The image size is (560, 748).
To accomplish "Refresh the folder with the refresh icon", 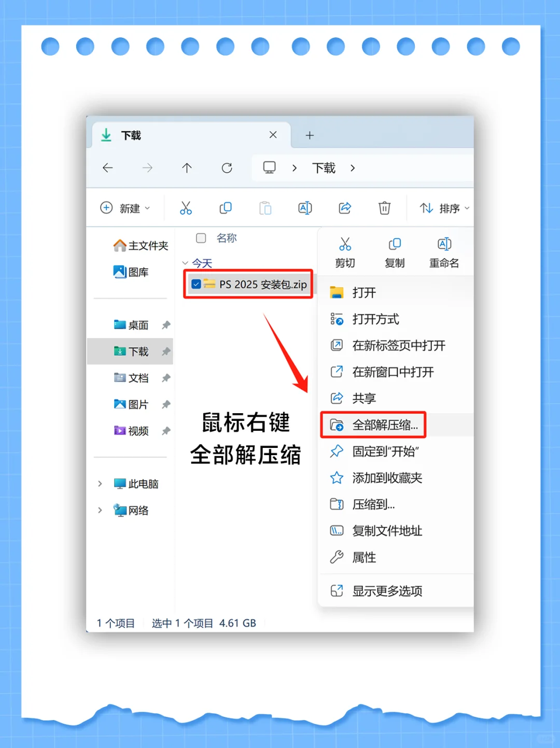I will (227, 167).
